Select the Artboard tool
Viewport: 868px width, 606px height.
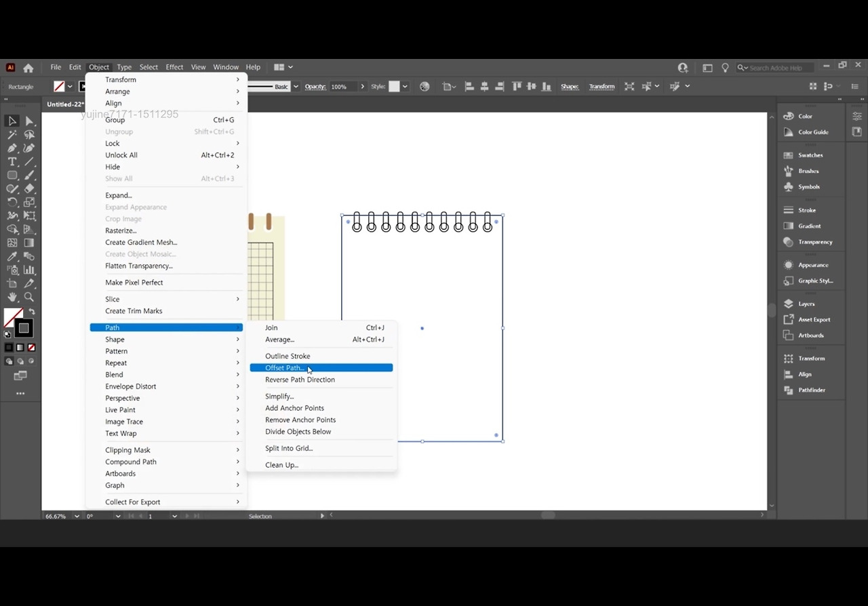click(x=12, y=283)
